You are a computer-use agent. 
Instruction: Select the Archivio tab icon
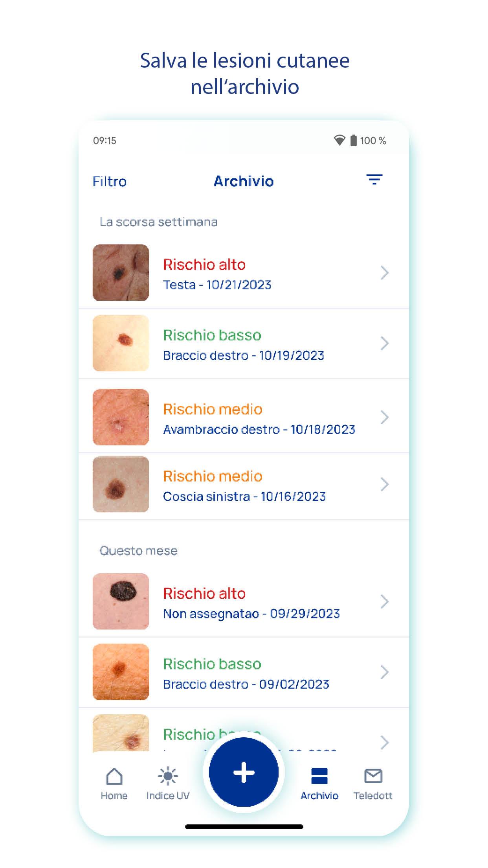click(319, 776)
